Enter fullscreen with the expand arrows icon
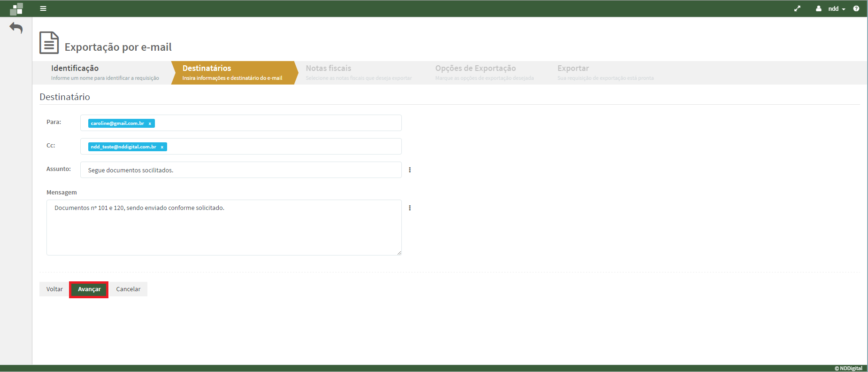Image resolution: width=868 pixels, height=372 pixels. click(x=797, y=8)
